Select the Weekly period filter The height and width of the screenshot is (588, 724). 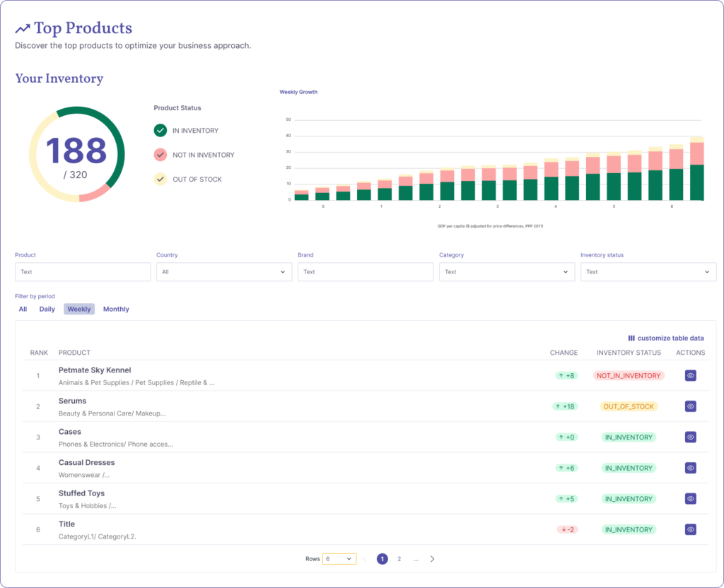79,310
